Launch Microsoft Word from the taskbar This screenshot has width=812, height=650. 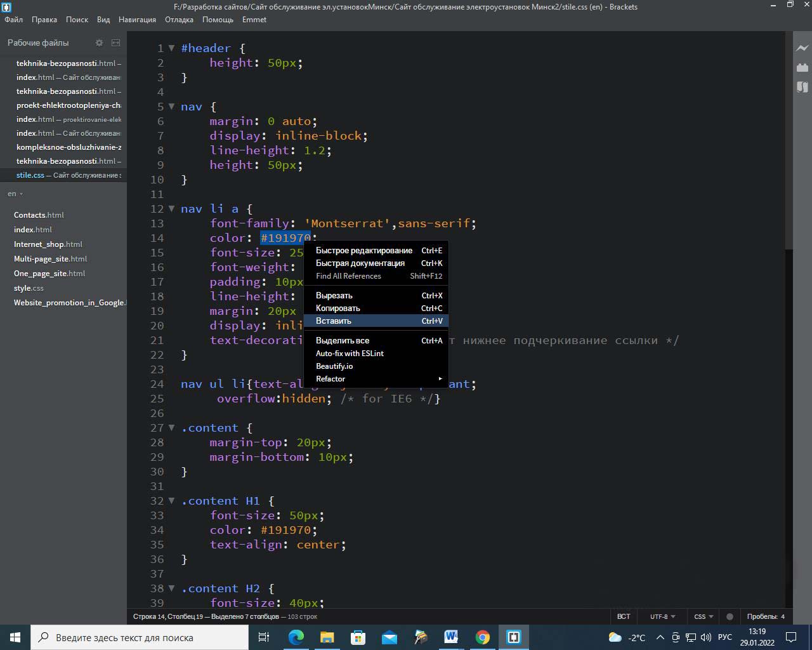pos(451,637)
